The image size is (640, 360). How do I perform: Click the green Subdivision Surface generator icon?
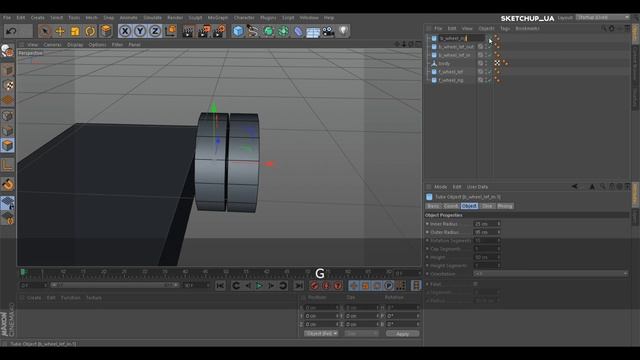tap(268, 31)
